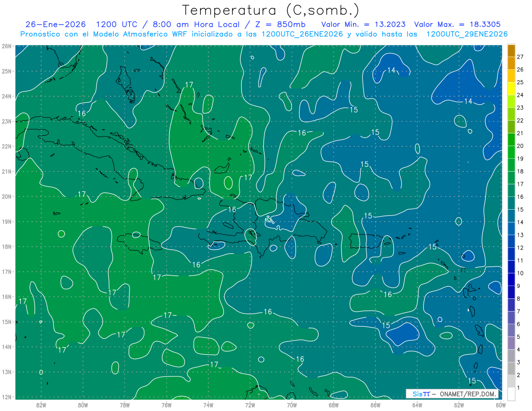This screenshot has width=532, height=411.
Task: Click the '25N' latitude axis label
Action: [x=6, y=71]
